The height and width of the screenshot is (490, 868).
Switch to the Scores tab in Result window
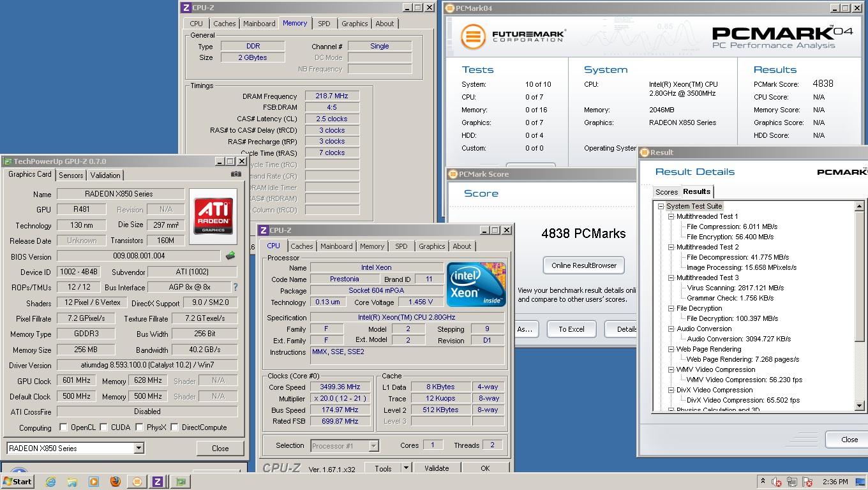[666, 192]
